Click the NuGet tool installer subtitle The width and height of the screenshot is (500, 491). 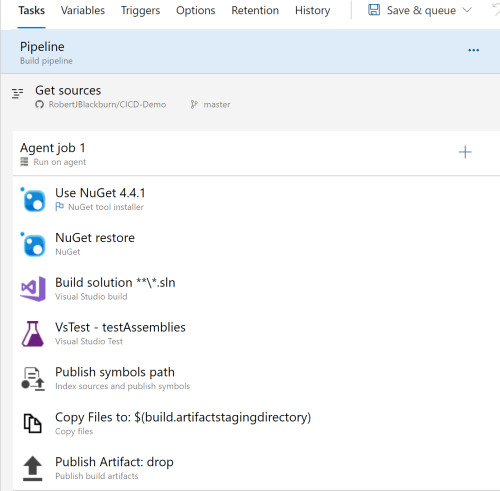click(x=106, y=207)
